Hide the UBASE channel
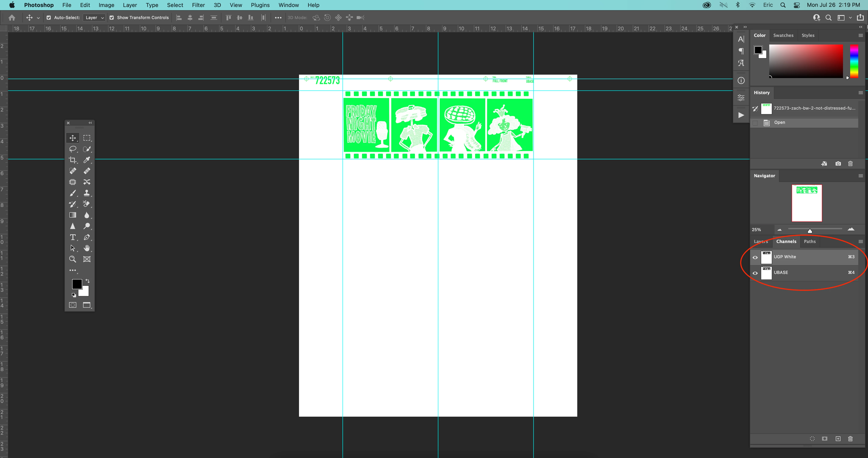868x458 pixels. tap(755, 273)
